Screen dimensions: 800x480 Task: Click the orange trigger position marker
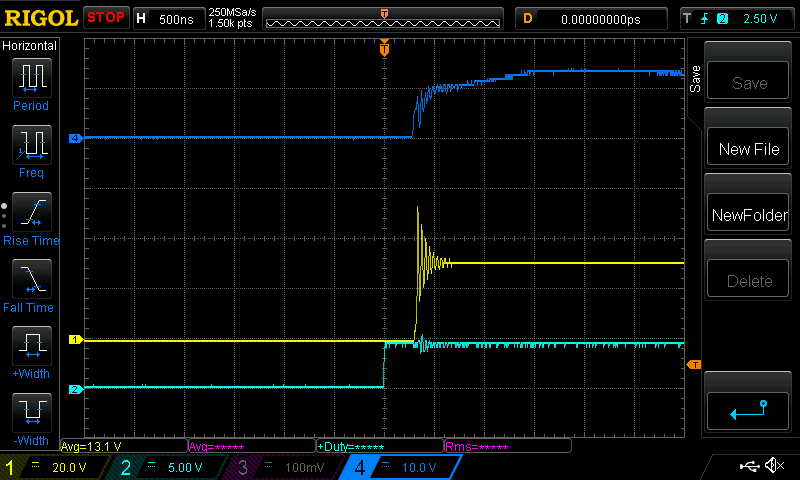coord(384,48)
